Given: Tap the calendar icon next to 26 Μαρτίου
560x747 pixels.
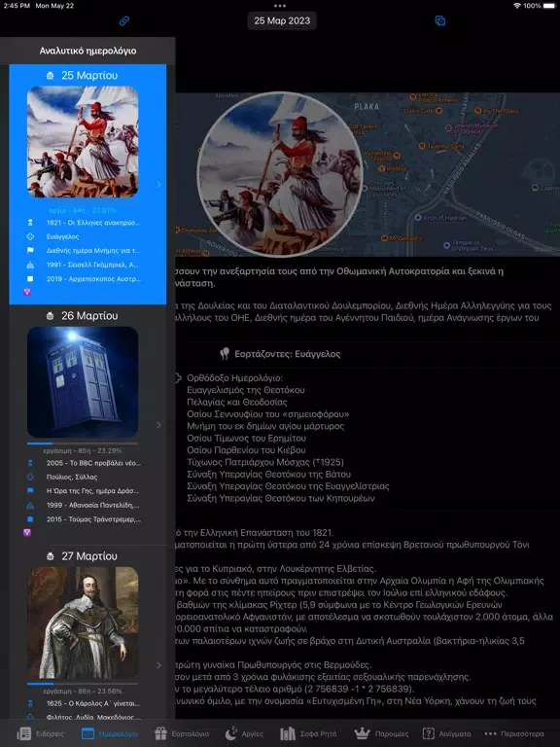Looking at the screenshot, I should (50, 316).
